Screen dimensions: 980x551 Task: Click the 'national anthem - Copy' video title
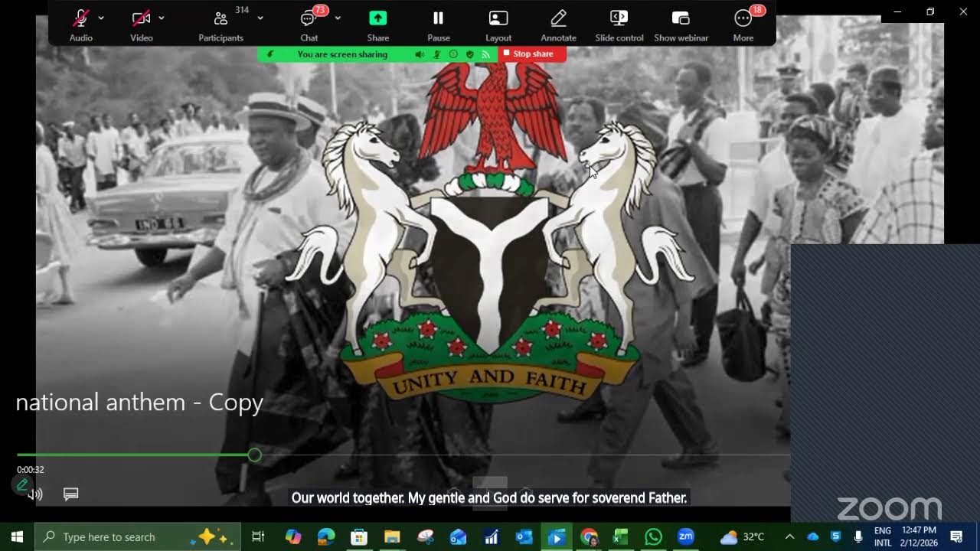point(139,403)
